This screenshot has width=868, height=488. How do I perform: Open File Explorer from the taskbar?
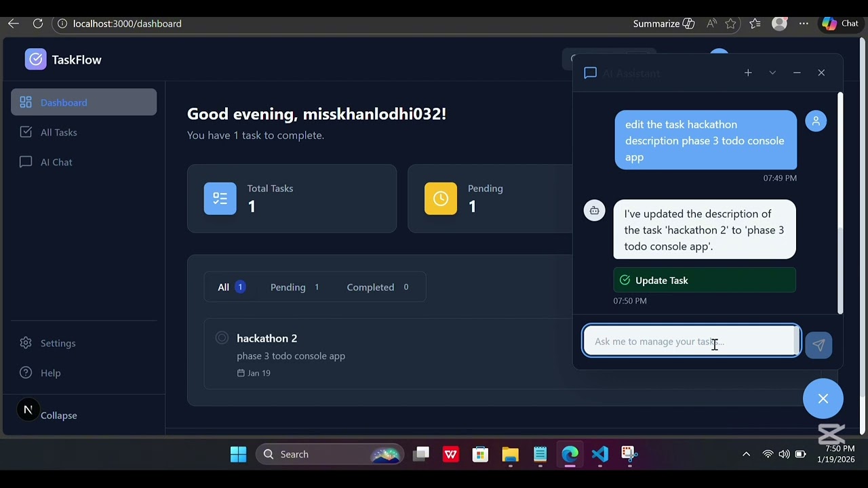(510, 454)
